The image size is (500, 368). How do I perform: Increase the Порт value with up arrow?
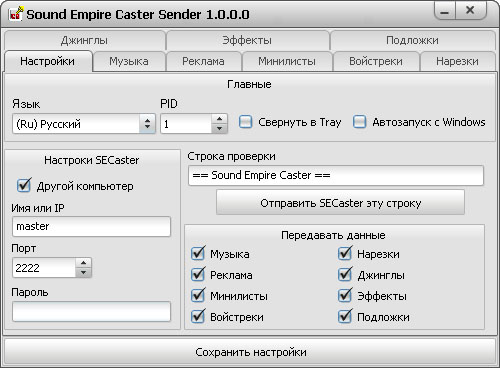click(83, 263)
